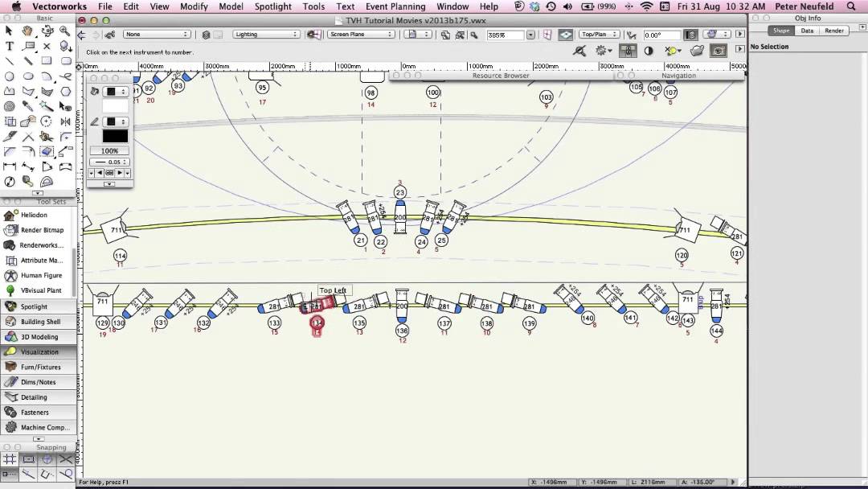Select the Circle tool
The image size is (868, 489).
tap(10, 76)
